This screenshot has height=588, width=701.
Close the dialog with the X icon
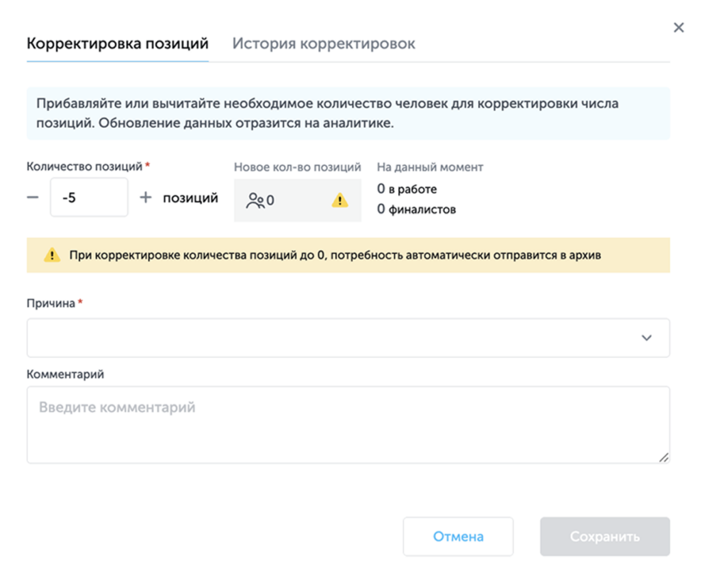click(x=678, y=28)
